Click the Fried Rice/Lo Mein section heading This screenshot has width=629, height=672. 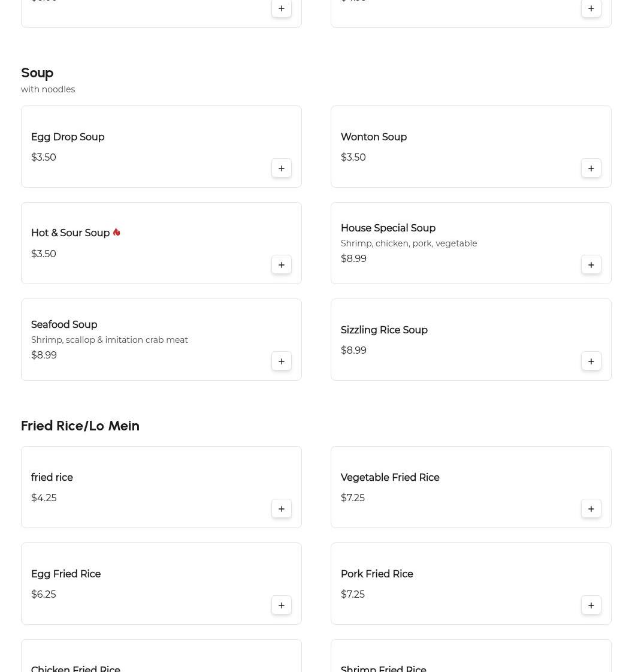(80, 426)
